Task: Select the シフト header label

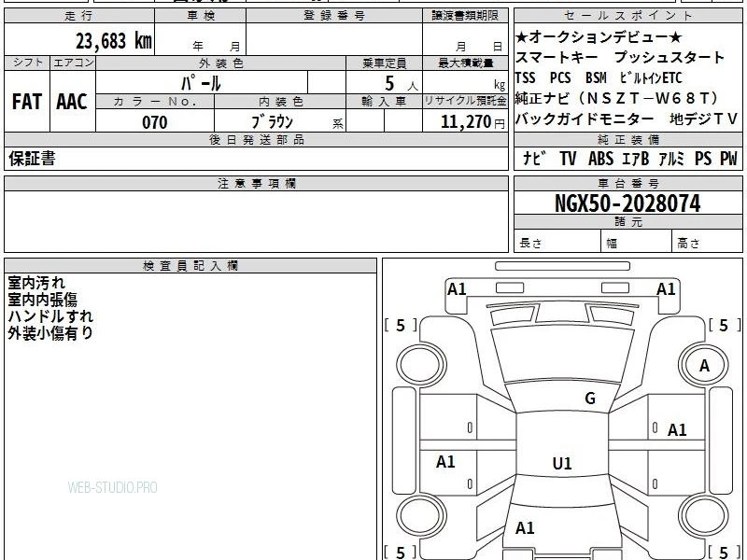Action: tap(28, 63)
